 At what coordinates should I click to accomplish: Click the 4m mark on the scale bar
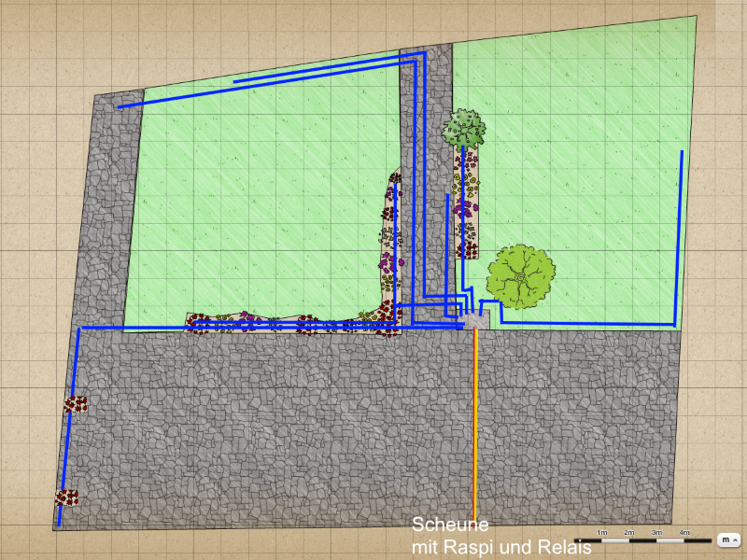[684, 532]
